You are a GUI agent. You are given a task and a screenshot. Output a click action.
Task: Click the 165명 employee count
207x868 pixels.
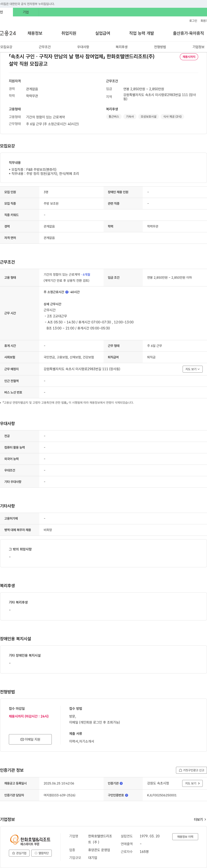[x=144, y=852]
